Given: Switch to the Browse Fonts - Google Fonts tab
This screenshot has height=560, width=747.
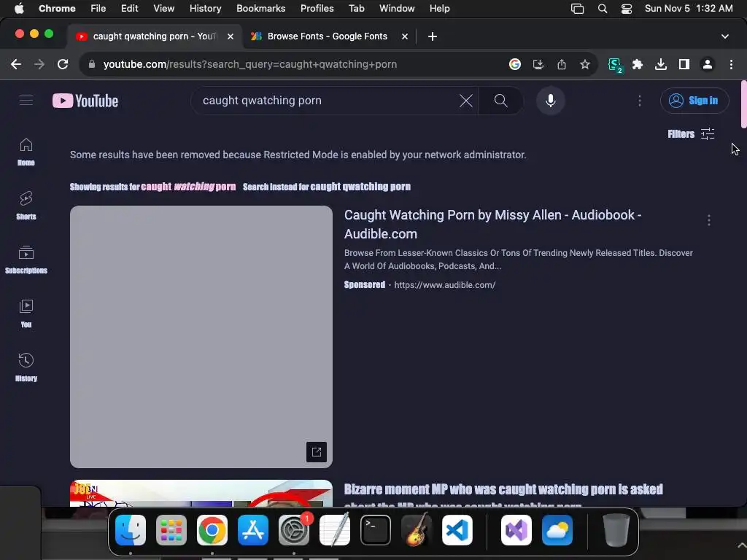Looking at the screenshot, I should tap(327, 36).
